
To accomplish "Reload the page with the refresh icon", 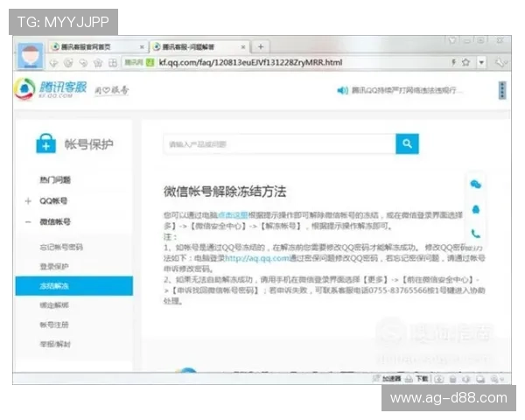I will tap(68, 63).
